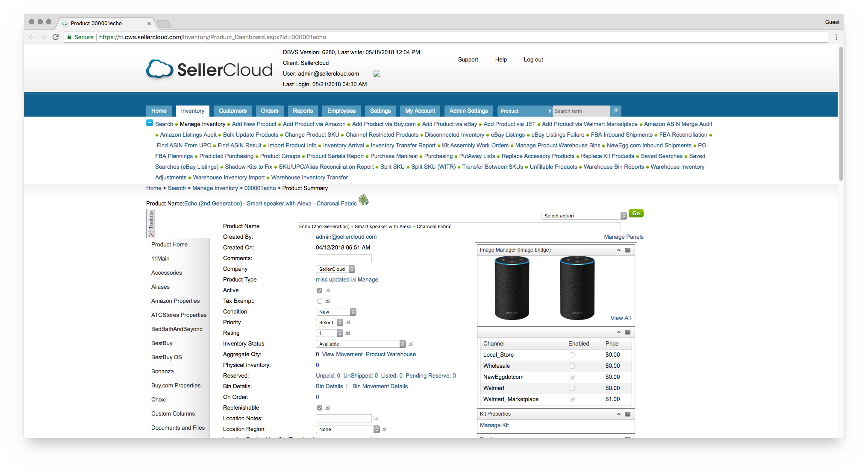This screenshot has height=472, width=868.
Task: Open the Admin Settings tab
Action: click(469, 111)
